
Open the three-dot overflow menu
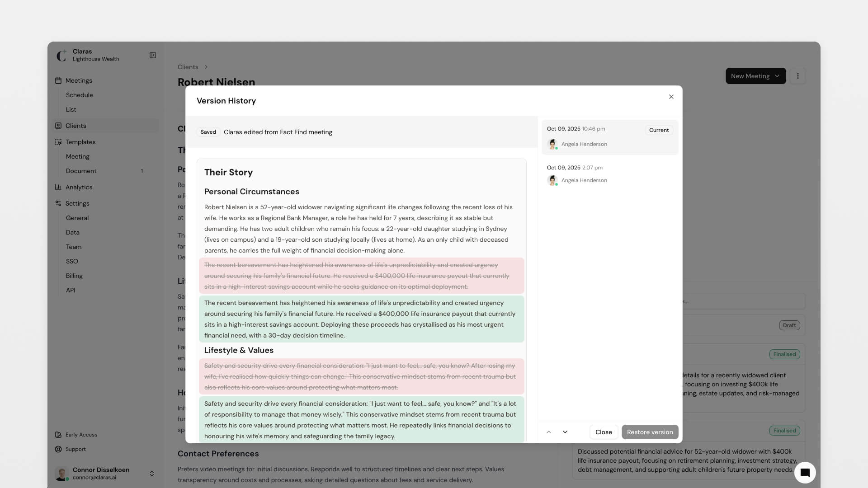tap(798, 76)
